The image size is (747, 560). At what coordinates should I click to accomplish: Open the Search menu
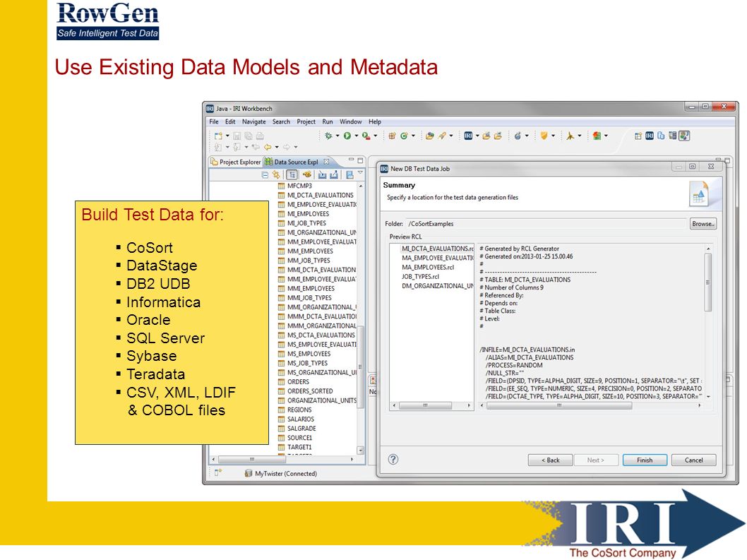281,121
